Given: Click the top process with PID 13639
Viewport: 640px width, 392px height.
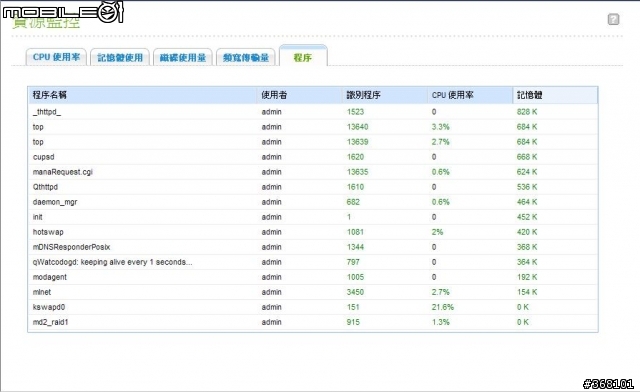Looking at the screenshot, I should [313, 142].
